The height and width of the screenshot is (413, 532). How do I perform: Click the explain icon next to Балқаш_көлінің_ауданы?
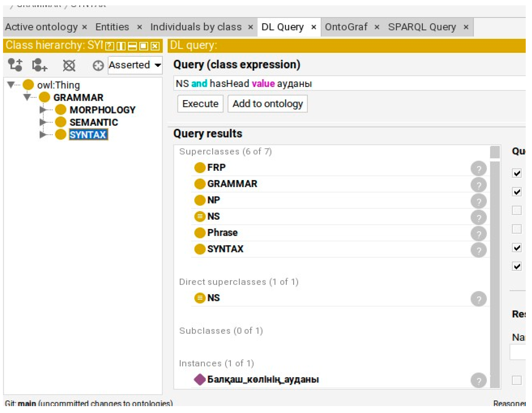[x=478, y=380]
